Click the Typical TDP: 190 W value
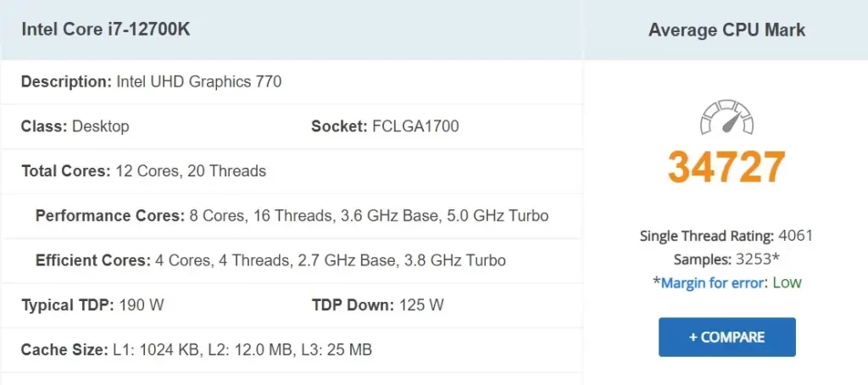 [92, 304]
